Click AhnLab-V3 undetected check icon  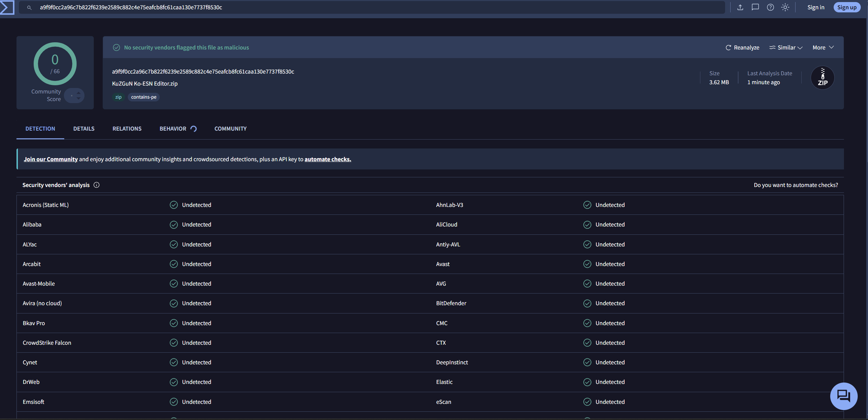(x=587, y=205)
